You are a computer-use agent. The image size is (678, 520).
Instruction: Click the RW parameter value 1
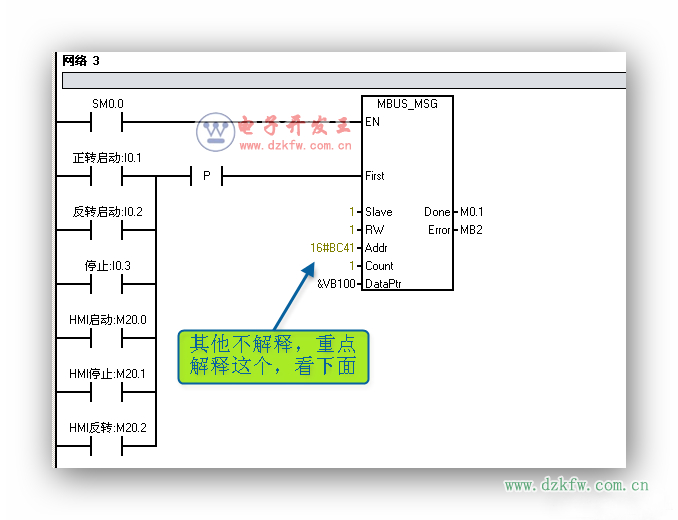tap(352, 230)
